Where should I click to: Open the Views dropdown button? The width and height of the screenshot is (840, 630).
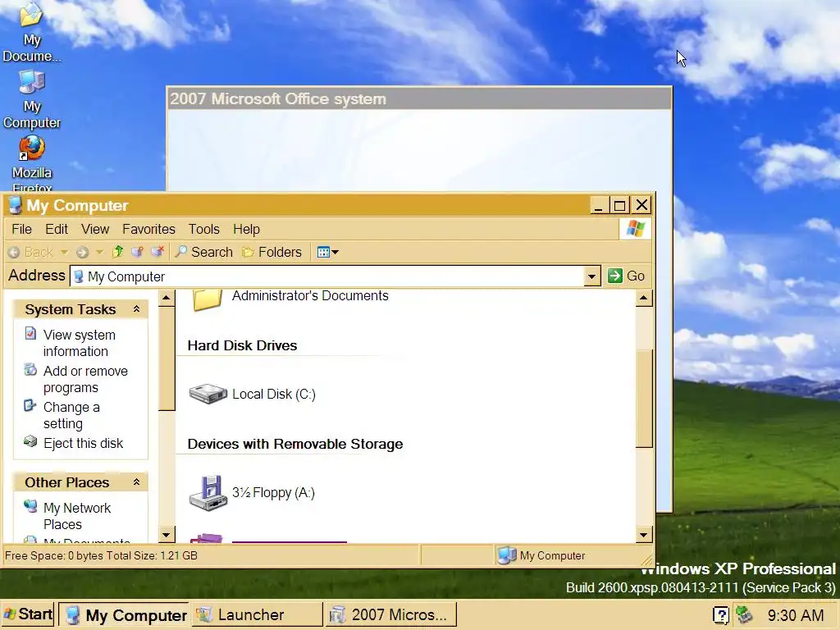(328, 253)
